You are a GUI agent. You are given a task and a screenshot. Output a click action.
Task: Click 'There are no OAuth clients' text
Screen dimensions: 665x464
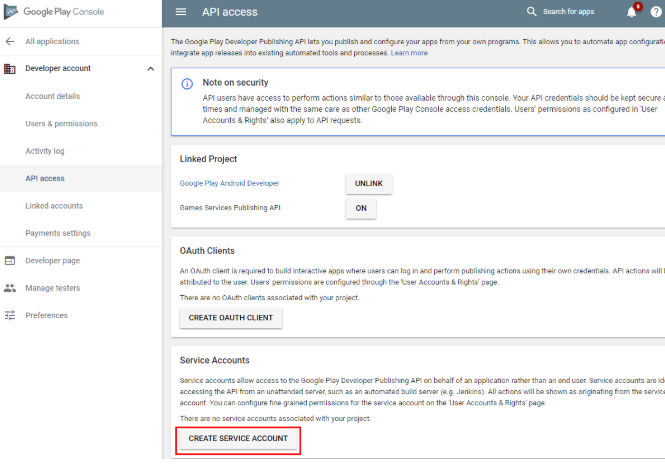[269, 298]
